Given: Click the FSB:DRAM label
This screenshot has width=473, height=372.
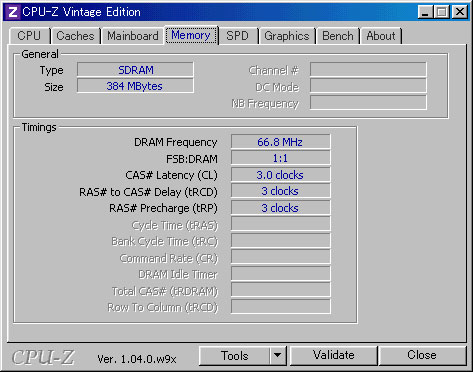Looking at the screenshot, I should coord(192,159).
